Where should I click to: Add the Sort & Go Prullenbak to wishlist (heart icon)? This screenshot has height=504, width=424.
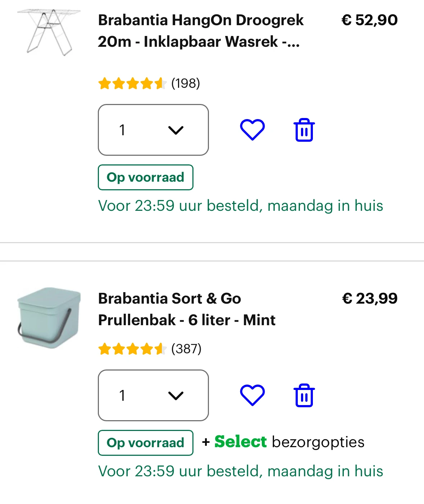[x=252, y=395]
